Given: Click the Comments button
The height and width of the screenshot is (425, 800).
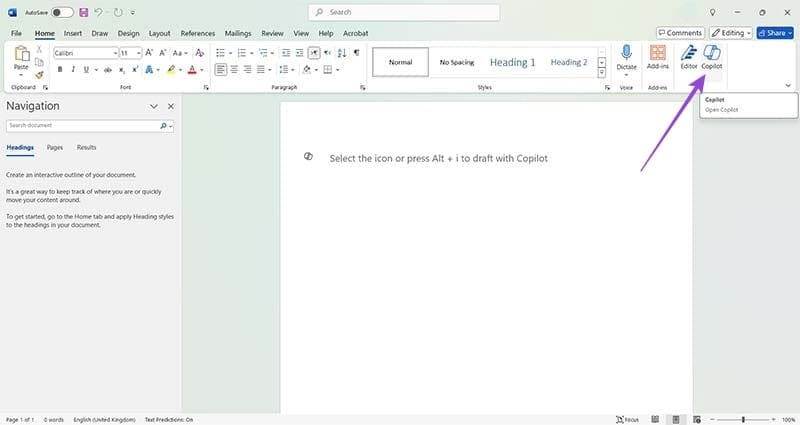Looking at the screenshot, I should click(680, 33).
